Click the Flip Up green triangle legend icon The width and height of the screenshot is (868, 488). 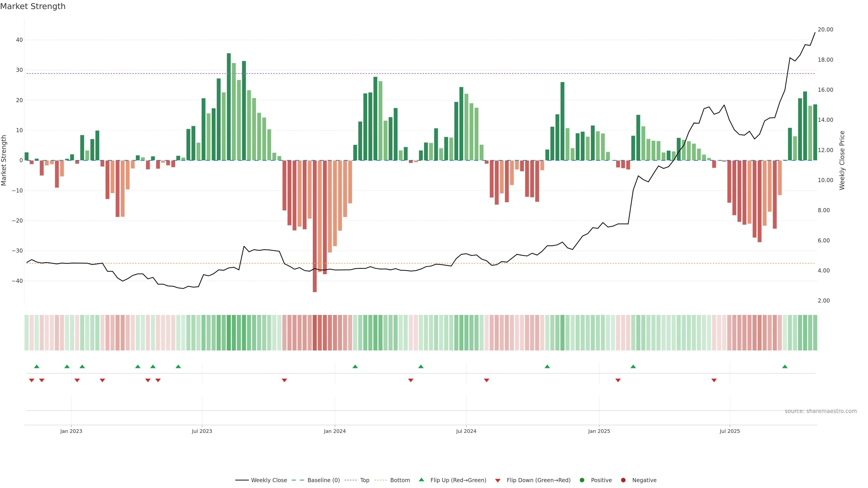(x=421, y=480)
